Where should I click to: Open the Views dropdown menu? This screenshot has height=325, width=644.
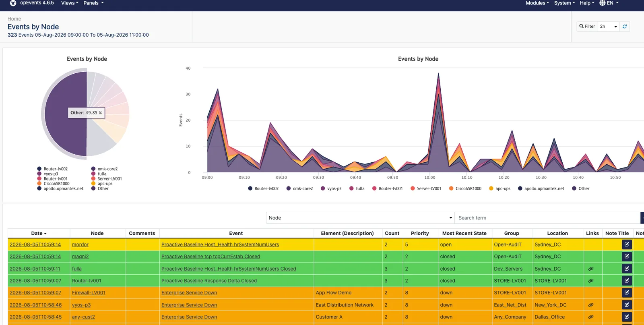pos(70,3)
